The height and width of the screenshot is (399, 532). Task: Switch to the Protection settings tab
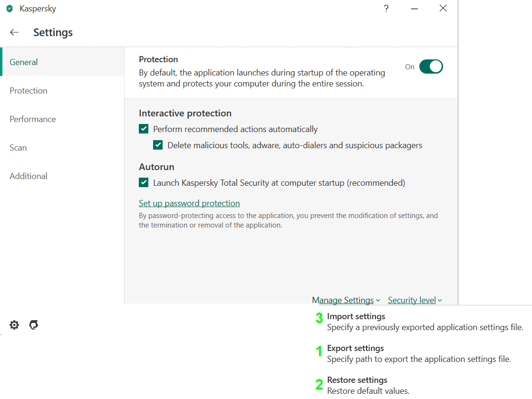(x=29, y=91)
